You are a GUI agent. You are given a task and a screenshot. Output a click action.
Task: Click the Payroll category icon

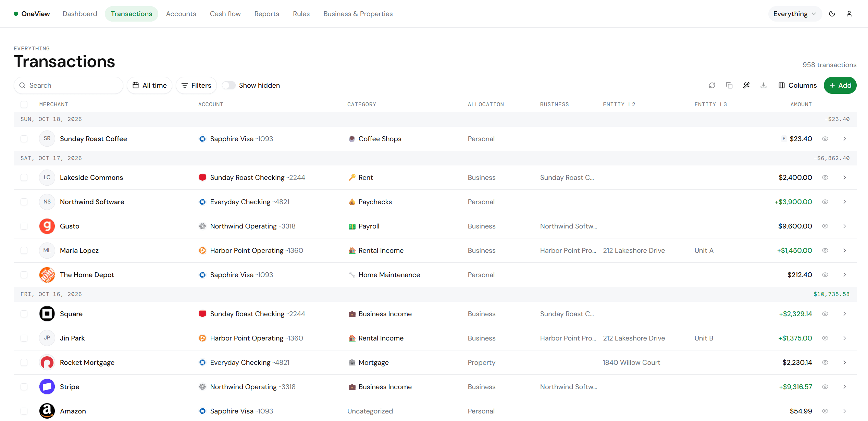[x=352, y=226]
